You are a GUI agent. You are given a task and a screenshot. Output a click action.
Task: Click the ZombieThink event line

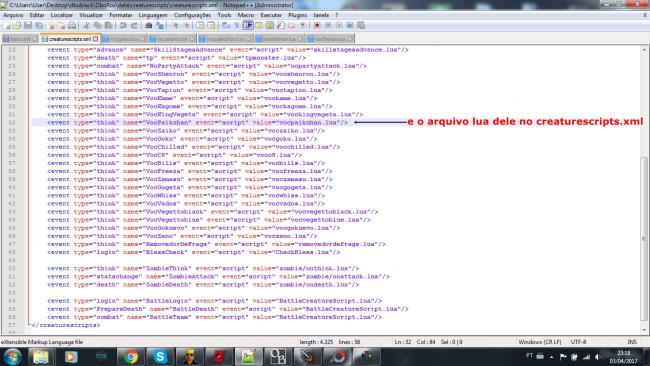(x=203, y=269)
